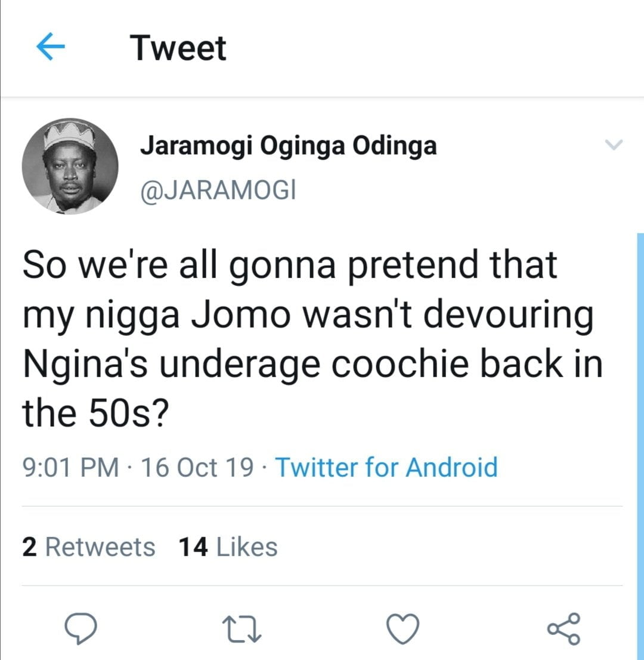644x660 pixels.
Task: Click the 9:01 PM timestamp
Action: coord(70,467)
